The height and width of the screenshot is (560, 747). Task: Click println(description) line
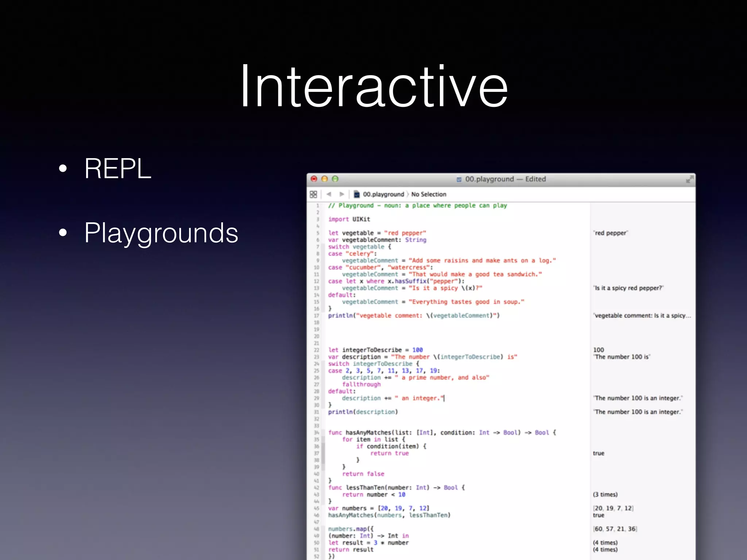coord(363,412)
